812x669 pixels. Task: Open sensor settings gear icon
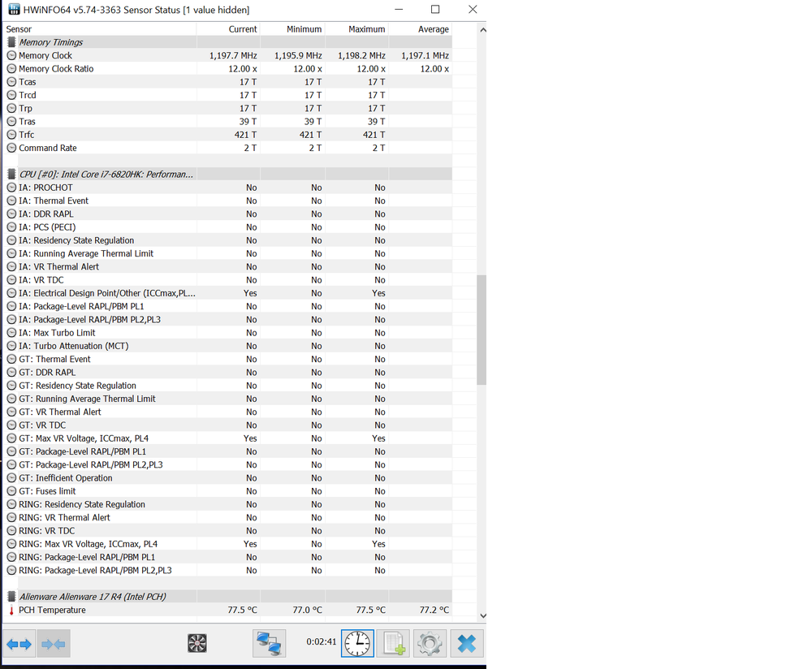pyautogui.click(x=430, y=644)
